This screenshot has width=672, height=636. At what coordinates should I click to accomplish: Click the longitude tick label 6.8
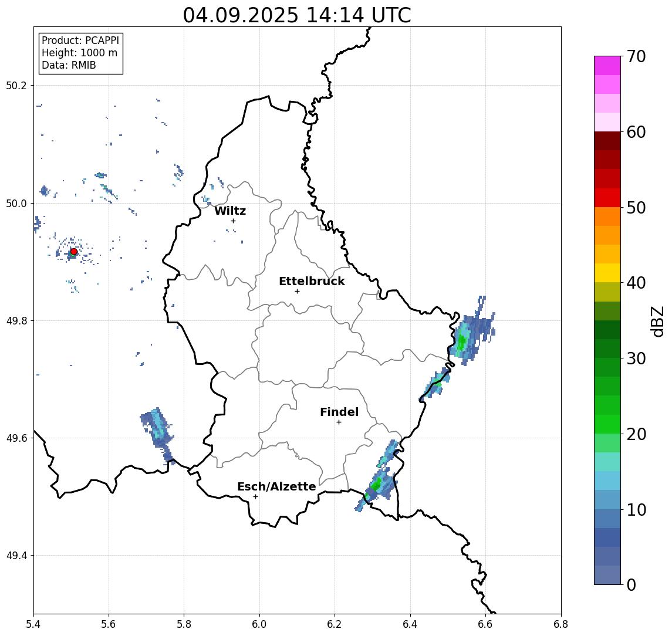pos(561,624)
